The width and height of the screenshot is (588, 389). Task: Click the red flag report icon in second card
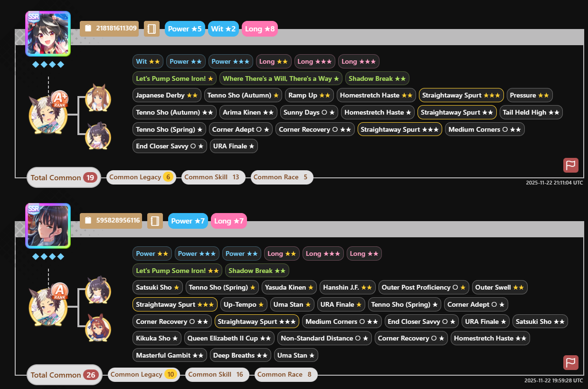click(x=571, y=362)
